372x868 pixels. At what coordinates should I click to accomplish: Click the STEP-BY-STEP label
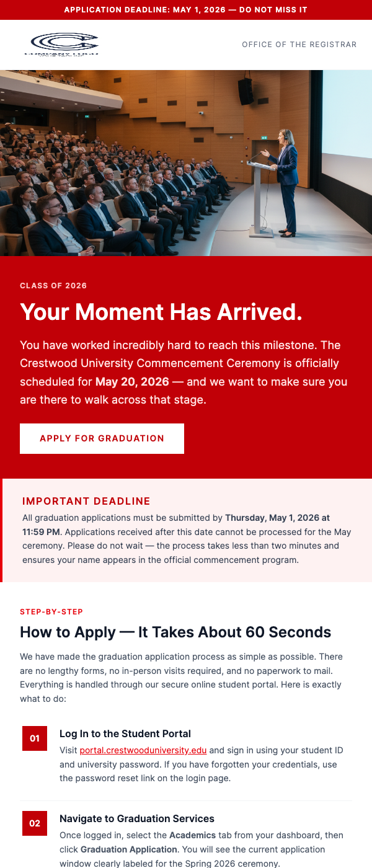[x=51, y=611]
